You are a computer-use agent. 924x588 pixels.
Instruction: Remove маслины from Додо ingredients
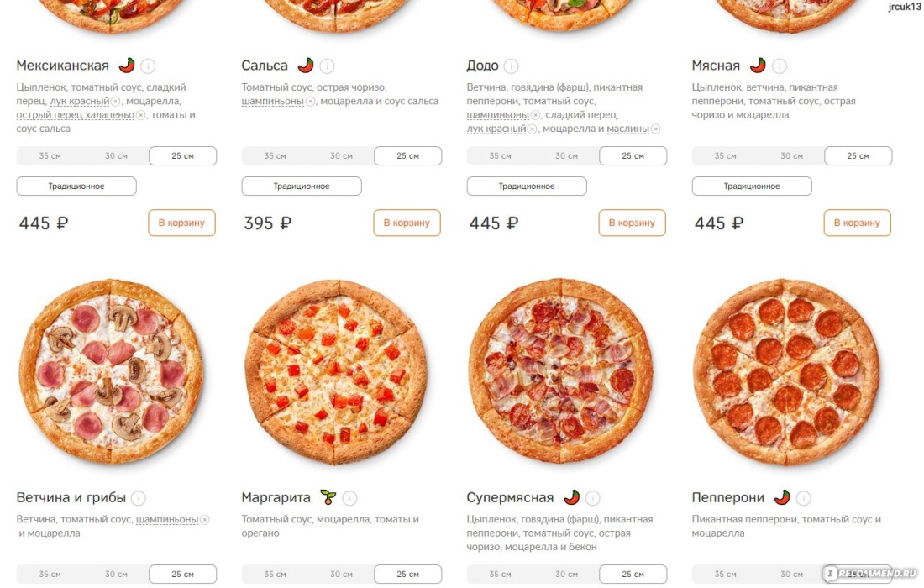pos(655,129)
